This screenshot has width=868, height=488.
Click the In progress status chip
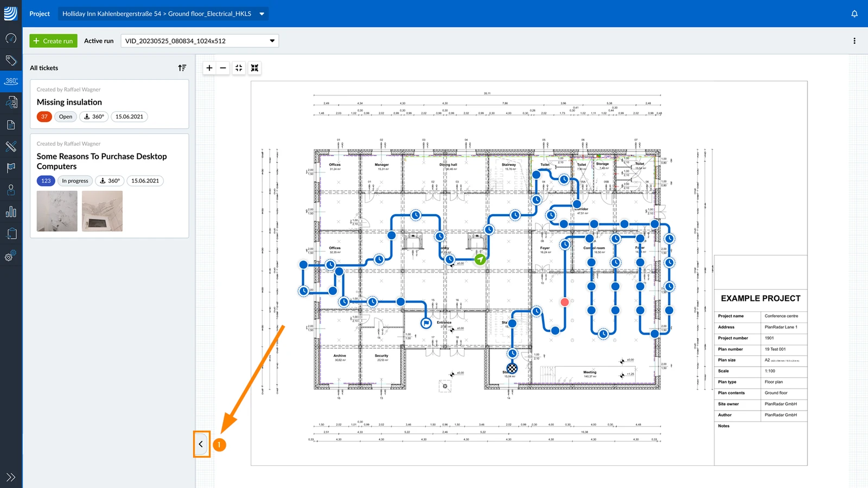[75, 181]
